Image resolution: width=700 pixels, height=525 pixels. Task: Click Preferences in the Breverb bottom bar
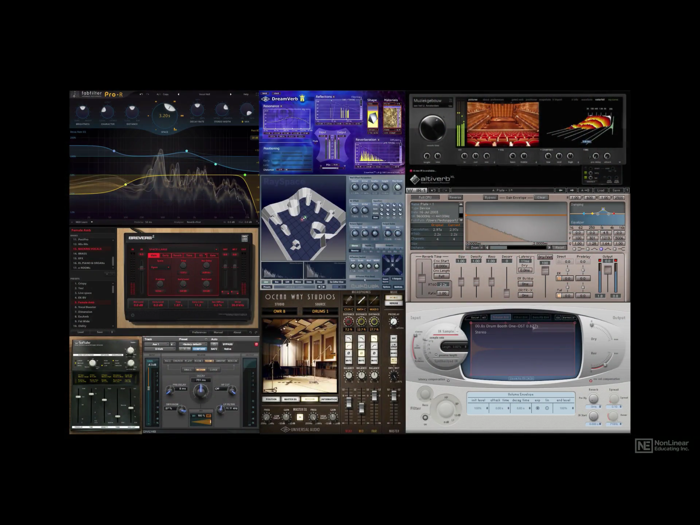[x=199, y=332]
